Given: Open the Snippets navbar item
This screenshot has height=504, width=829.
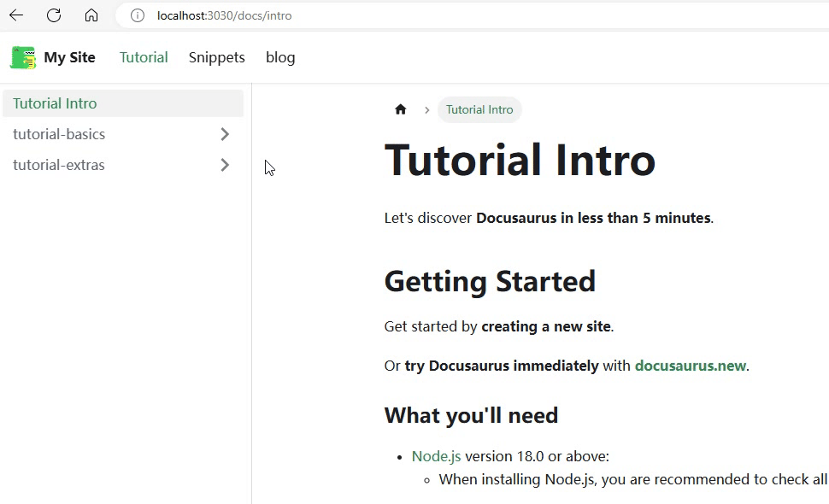Looking at the screenshot, I should (x=217, y=57).
